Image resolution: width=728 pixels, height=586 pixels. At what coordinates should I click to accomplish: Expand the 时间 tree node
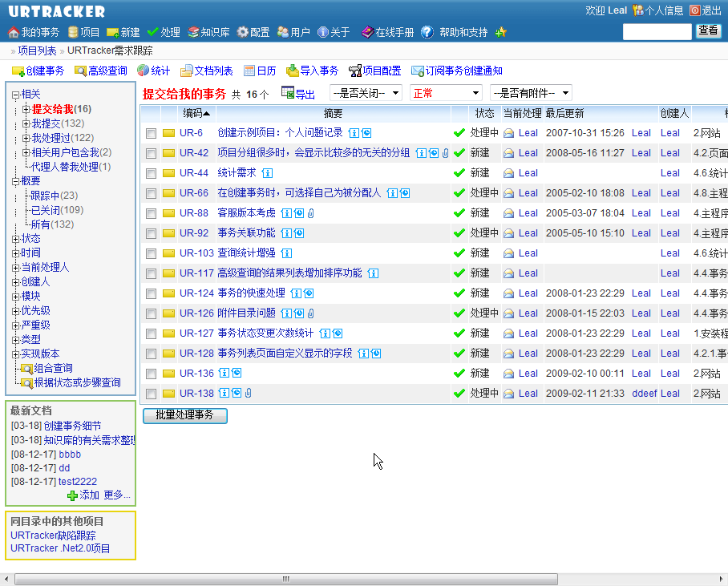point(16,253)
